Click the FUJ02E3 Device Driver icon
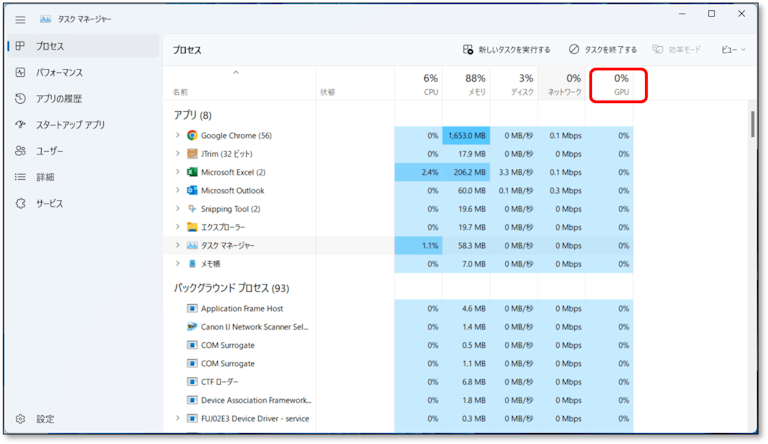The width and height of the screenshot is (768, 444). (192, 419)
